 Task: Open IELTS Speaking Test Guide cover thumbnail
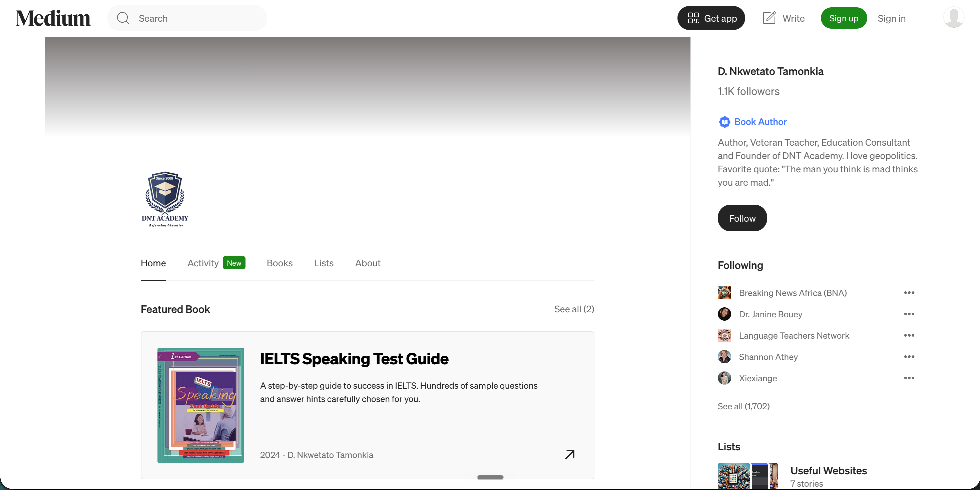200,405
